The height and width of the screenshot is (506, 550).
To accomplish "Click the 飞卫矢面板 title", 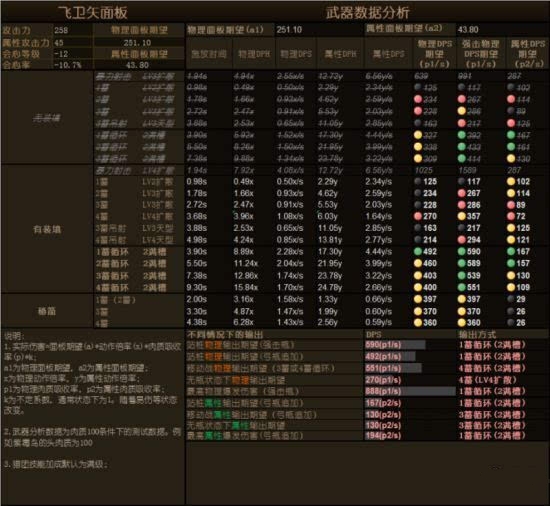I will click(93, 13).
